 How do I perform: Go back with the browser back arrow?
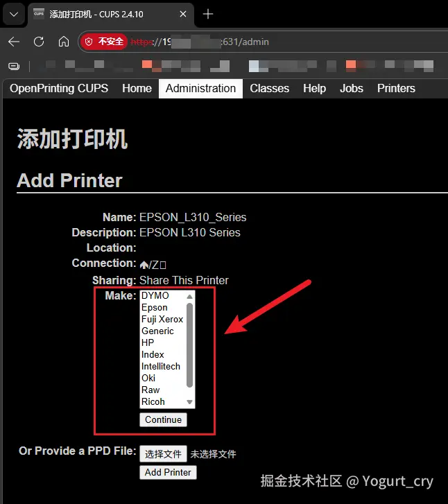click(x=14, y=42)
